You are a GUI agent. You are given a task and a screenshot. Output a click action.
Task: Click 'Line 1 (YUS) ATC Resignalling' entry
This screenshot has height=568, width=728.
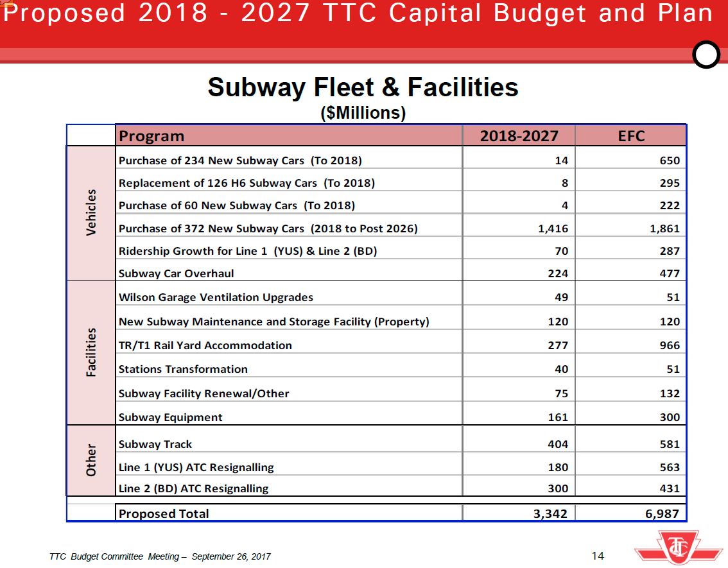coord(196,467)
